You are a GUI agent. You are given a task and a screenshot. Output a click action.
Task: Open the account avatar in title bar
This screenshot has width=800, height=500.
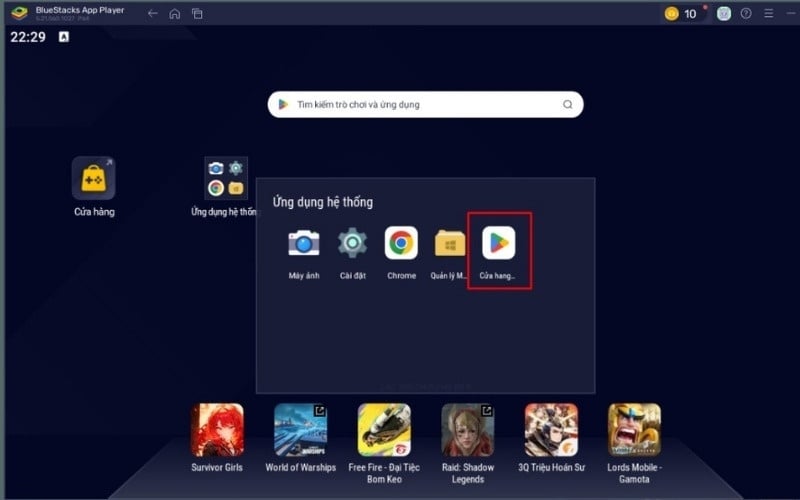point(723,14)
